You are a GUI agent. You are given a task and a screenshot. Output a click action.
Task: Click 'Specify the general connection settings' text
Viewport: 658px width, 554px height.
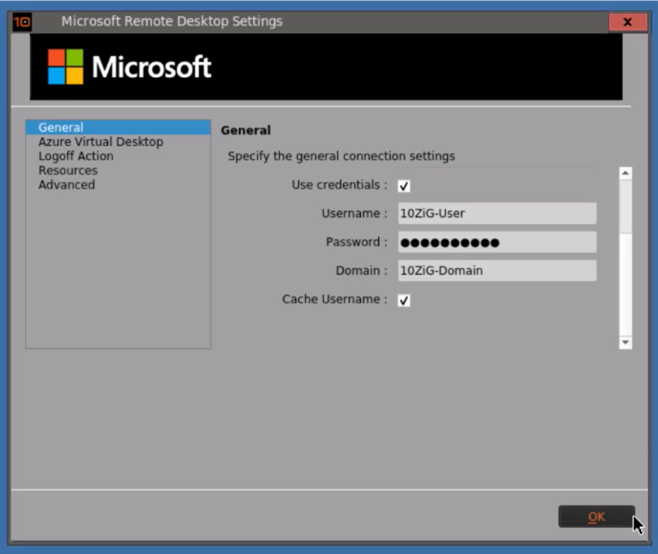(x=341, y=156)
